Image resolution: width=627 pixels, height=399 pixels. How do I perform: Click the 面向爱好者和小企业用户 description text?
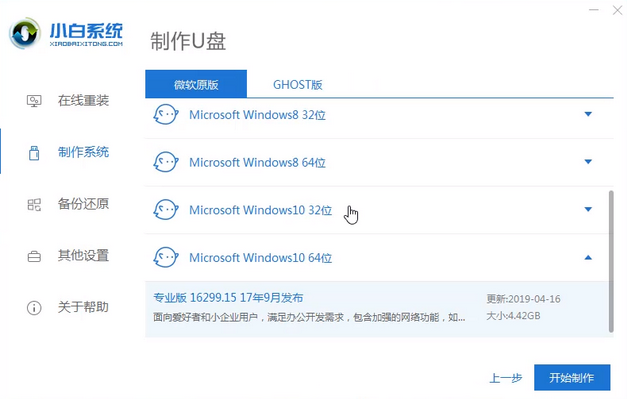tap(309, 318)
